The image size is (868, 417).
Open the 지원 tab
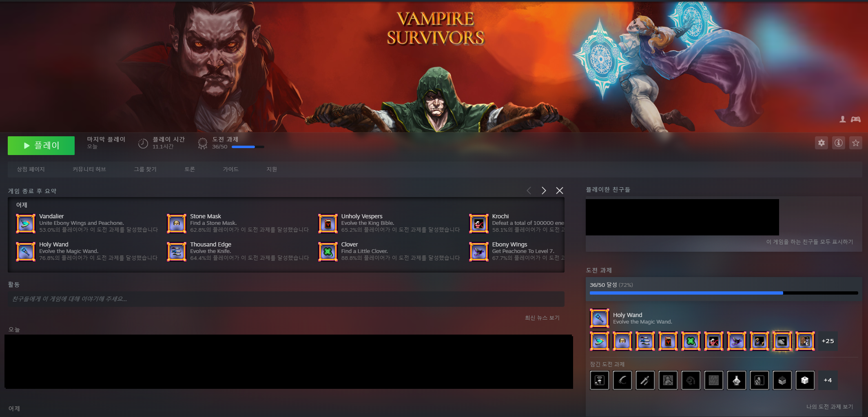272,169
